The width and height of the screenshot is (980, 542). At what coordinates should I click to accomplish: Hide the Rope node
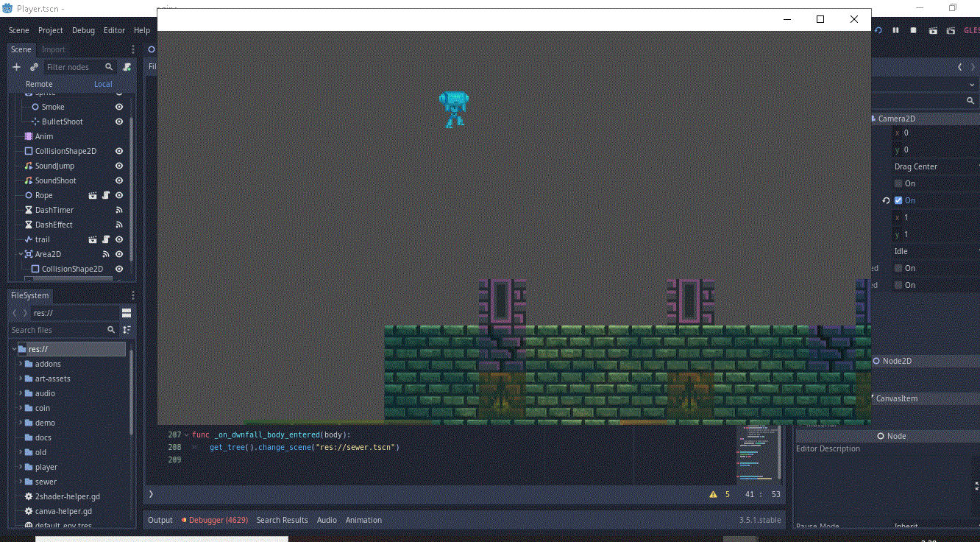pos(119,195)
